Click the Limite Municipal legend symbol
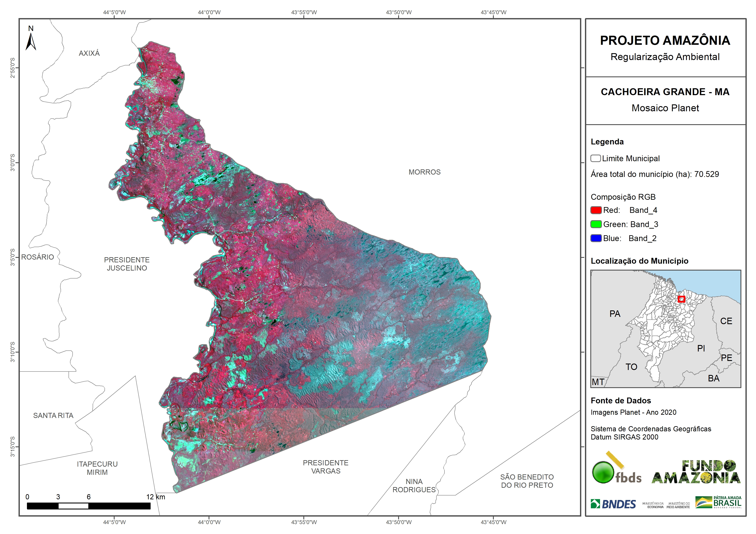This screenshot has width=756, height=534. point(595,159)
